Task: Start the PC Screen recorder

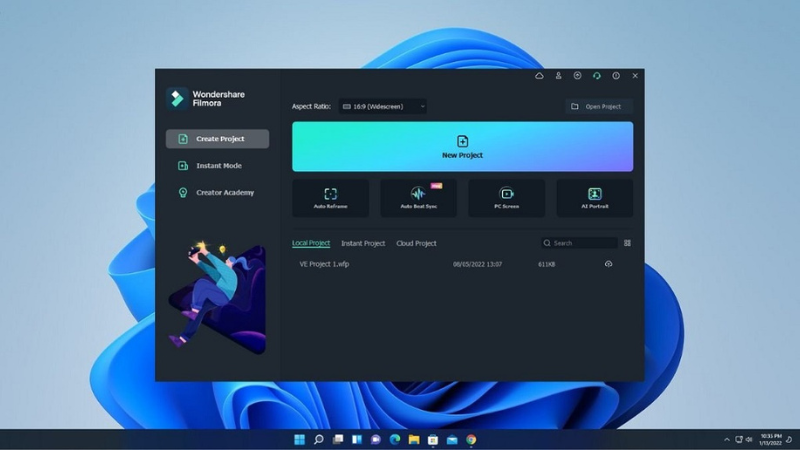Action: coord(506,198)
